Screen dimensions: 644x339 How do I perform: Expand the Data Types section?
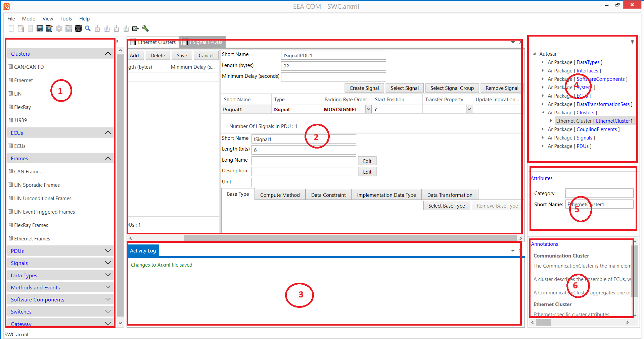pyautogui.click(x=108, y=275)
